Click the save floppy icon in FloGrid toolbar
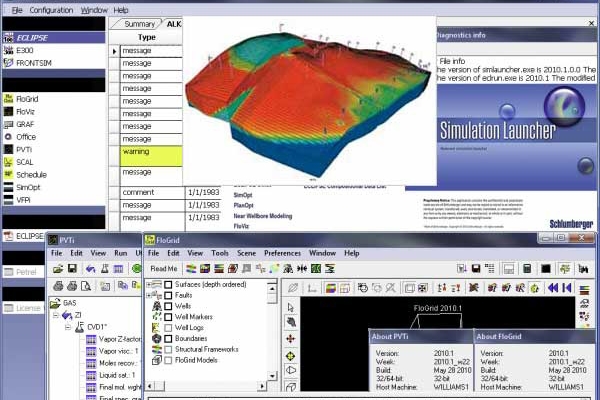 (x=476, y=269)
